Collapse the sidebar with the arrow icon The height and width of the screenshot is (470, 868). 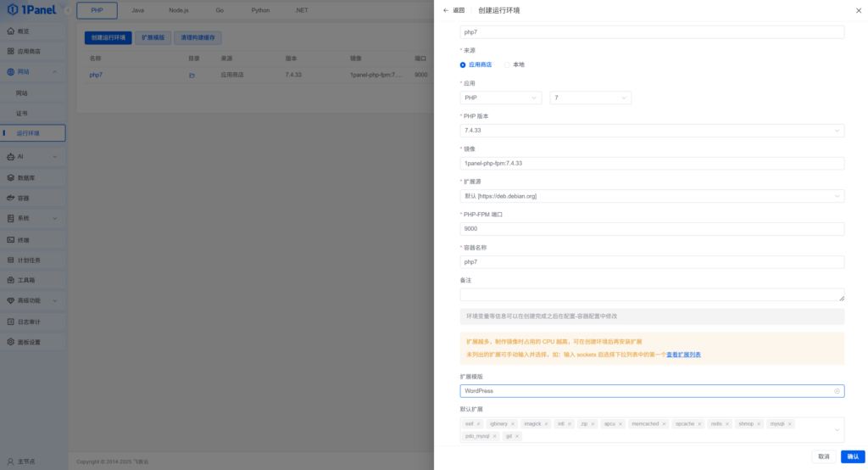(x=68, y=10)
